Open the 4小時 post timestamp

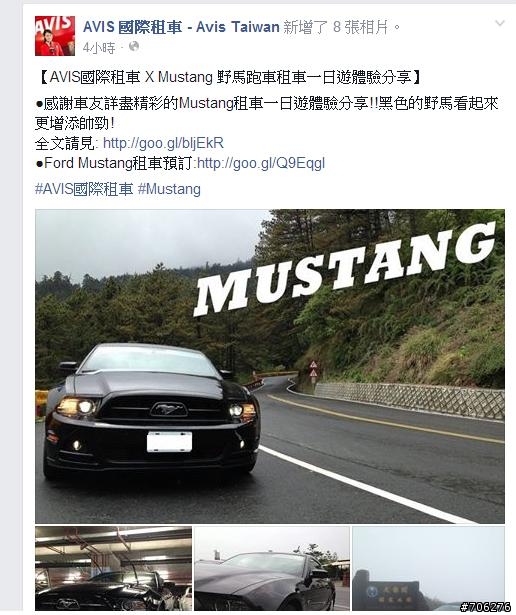click(x=99, y=47)
